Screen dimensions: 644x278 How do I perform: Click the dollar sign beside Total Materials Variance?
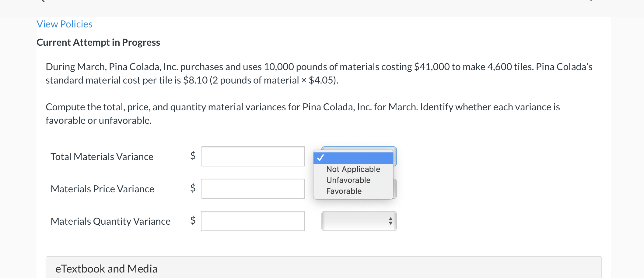coord(192,156)
